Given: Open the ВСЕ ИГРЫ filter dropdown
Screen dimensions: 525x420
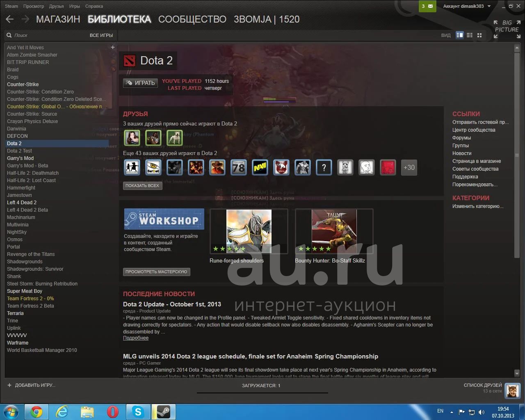Looking at the screenshot, I should (x=101, y=35).
